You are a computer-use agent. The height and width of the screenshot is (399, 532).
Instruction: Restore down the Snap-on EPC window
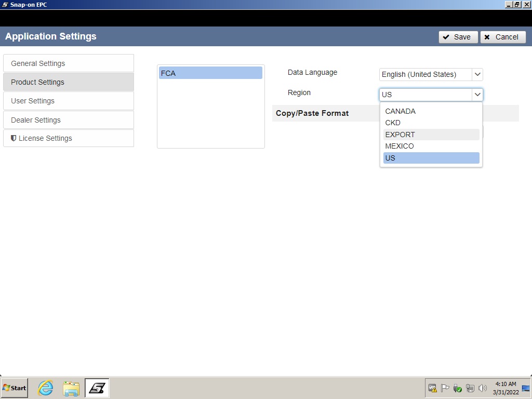517,5
